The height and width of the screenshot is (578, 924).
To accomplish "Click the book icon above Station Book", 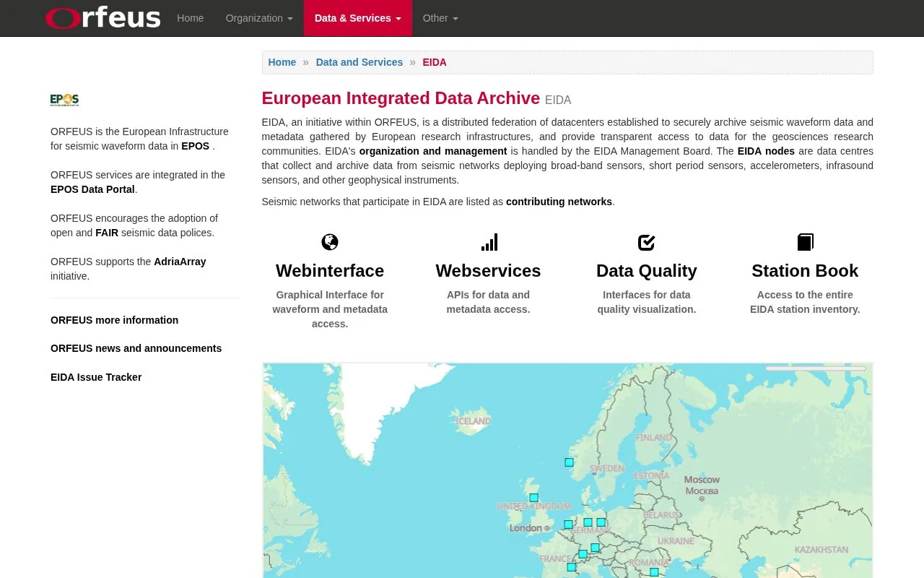I will (805, 242).
